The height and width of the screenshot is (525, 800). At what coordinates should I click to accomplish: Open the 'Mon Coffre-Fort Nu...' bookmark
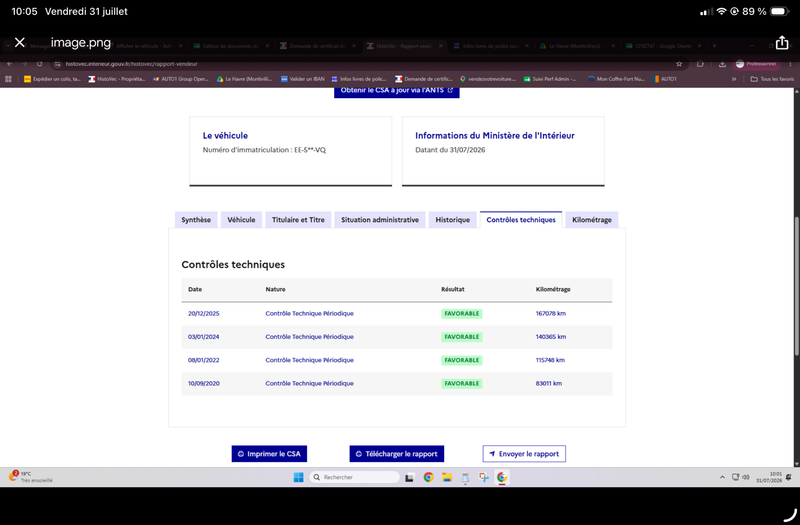616,79
